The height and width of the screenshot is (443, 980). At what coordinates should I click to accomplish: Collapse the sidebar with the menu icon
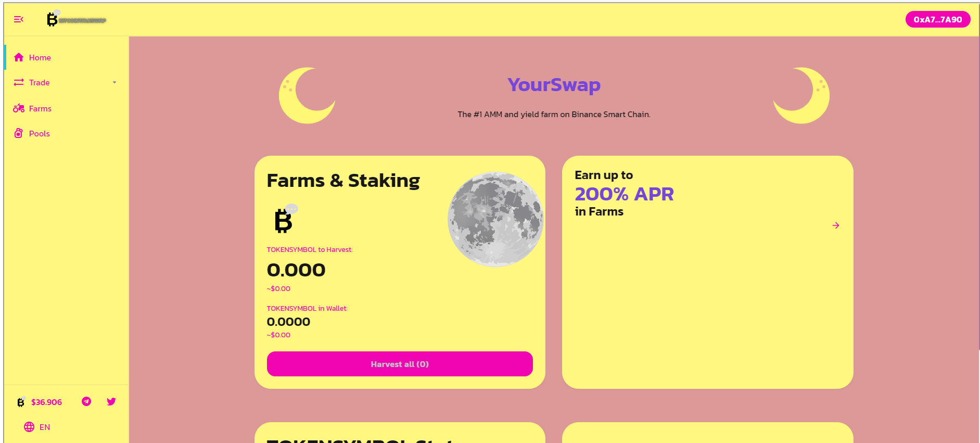click(19, 19)
